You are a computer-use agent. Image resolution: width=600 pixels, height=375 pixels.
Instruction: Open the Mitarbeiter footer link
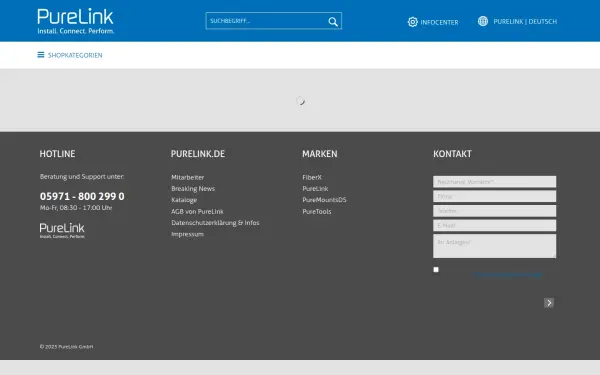(x=188, y=177)
